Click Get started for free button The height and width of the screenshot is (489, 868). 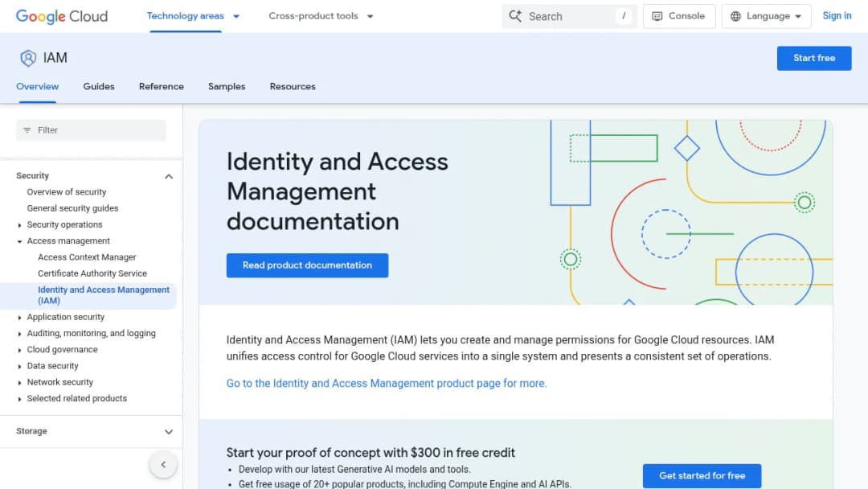point(702,475)
